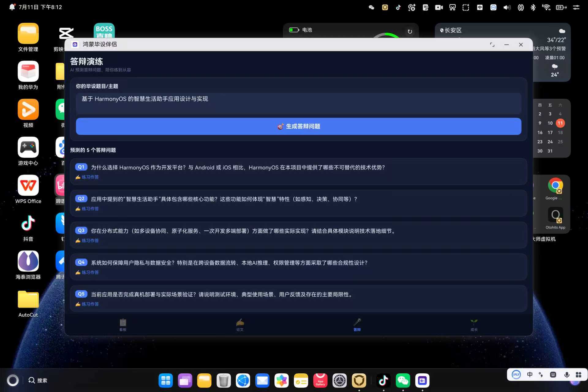Open Otohits App desktop icon
588x392 pixels.
click(555, 218)
